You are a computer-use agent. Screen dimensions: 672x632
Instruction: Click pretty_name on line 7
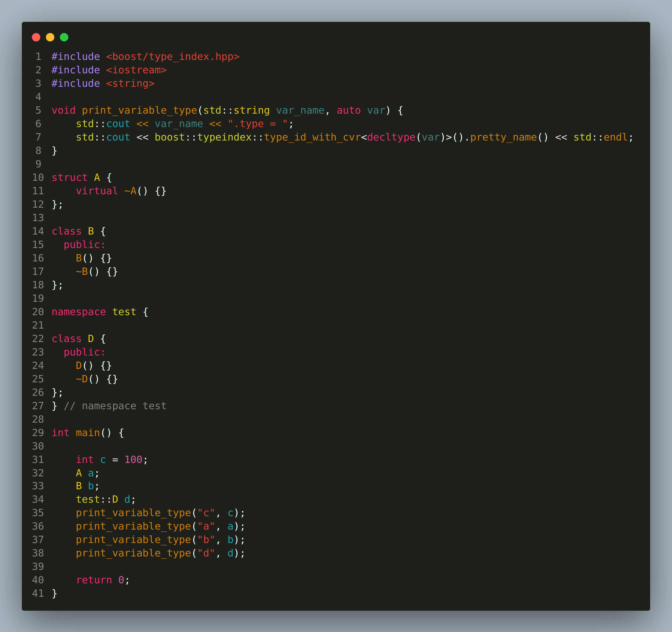click(x=503, y=137)
